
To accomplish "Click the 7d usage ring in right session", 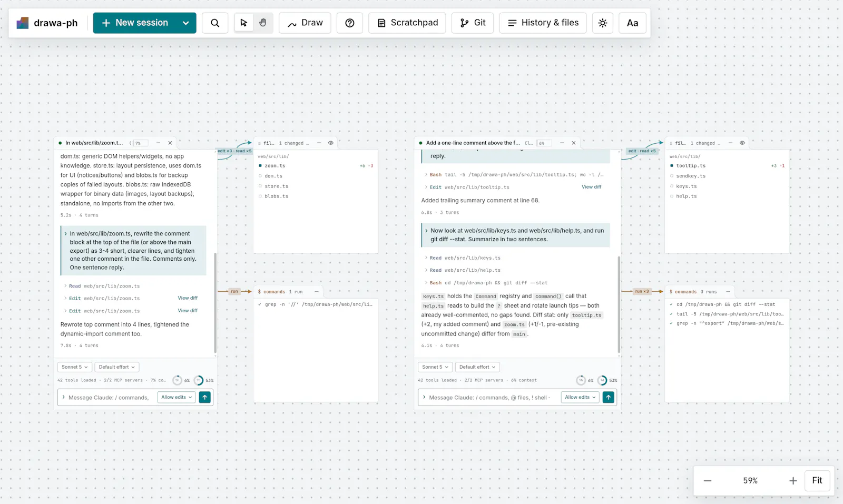I will click(x=602, y=380).
